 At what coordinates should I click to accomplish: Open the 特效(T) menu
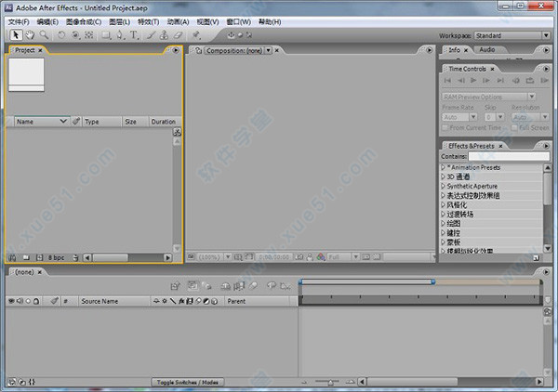point(149,22)
